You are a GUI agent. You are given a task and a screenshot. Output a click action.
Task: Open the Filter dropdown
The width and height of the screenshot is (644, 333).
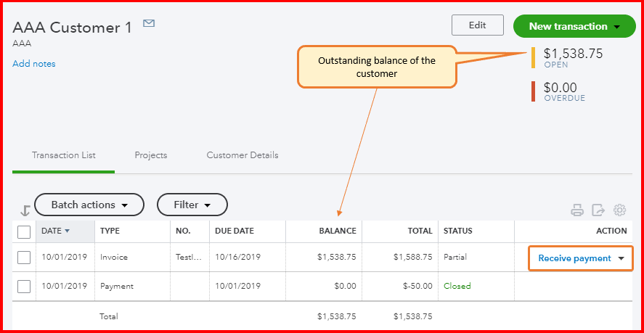[x=192, y=205]
